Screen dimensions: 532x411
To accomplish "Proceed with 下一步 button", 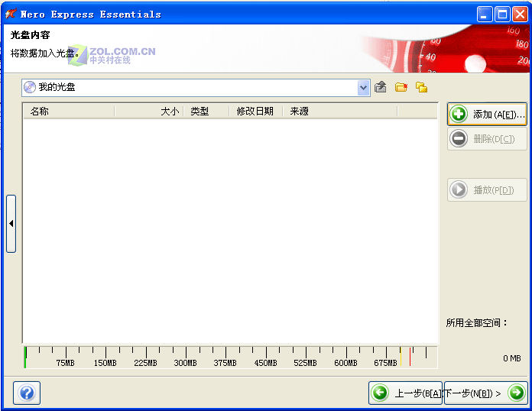I will pyautogui.click(x=486, y=393).
